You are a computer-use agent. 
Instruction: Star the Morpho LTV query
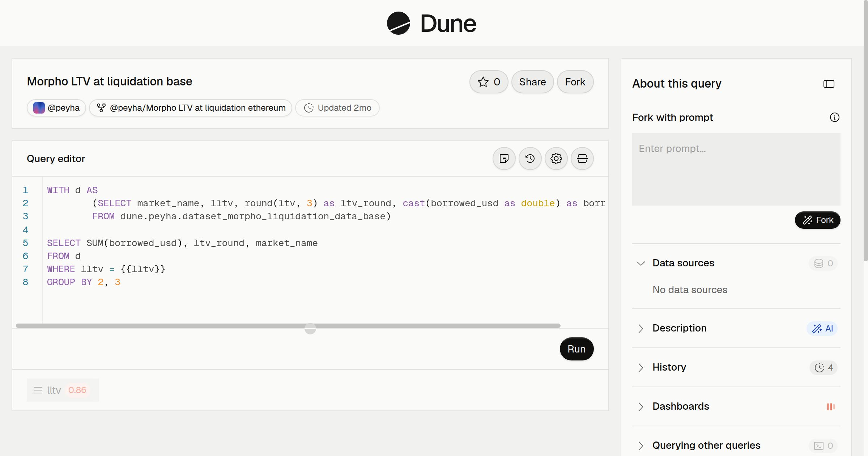[x=489, y=82]
